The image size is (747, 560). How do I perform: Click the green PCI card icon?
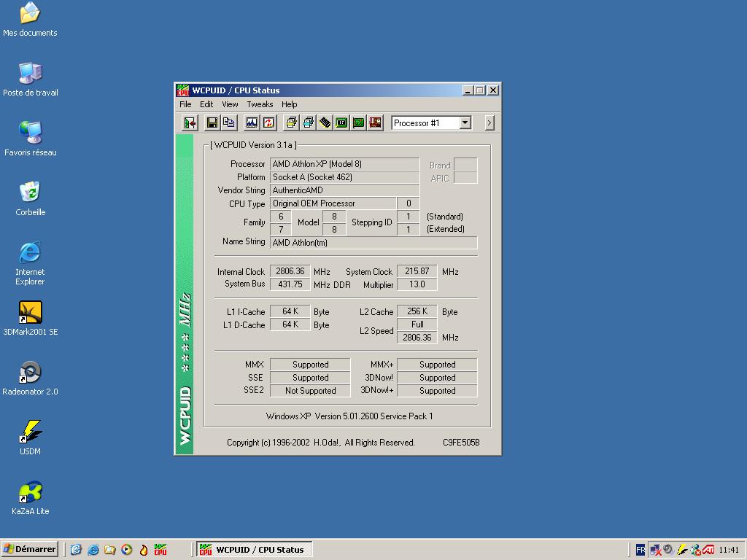[358, 122]
